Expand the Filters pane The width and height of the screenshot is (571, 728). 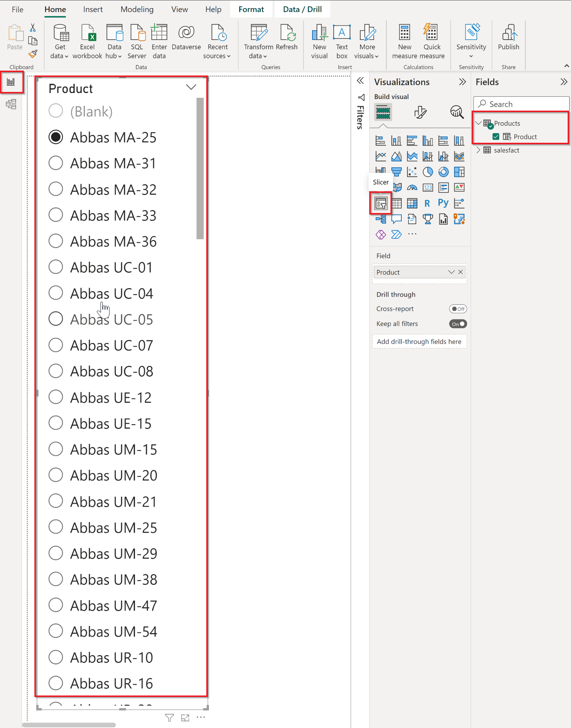[360, 81]
